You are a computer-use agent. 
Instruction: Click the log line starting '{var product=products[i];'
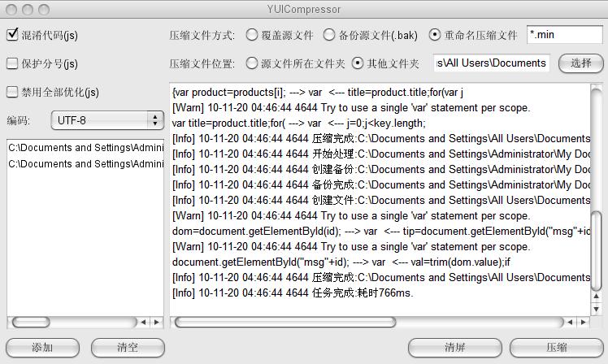coord(318,93)
